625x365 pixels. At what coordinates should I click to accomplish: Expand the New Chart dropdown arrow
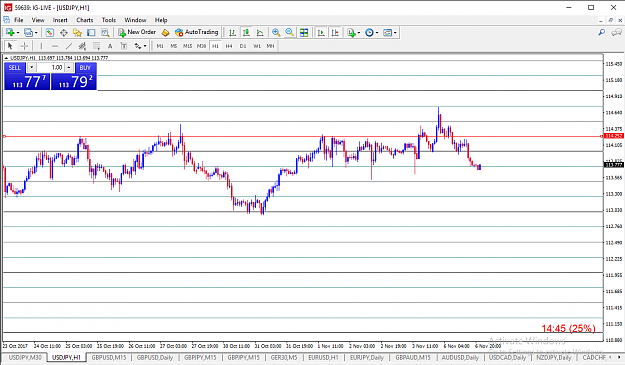(x=18, y=33)
